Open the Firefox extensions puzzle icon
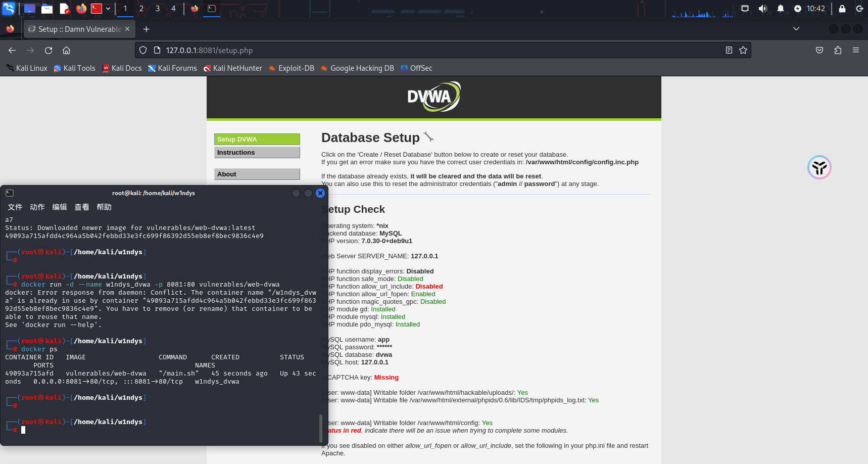Screen dimensions: 868x464 tap(838, 51)
